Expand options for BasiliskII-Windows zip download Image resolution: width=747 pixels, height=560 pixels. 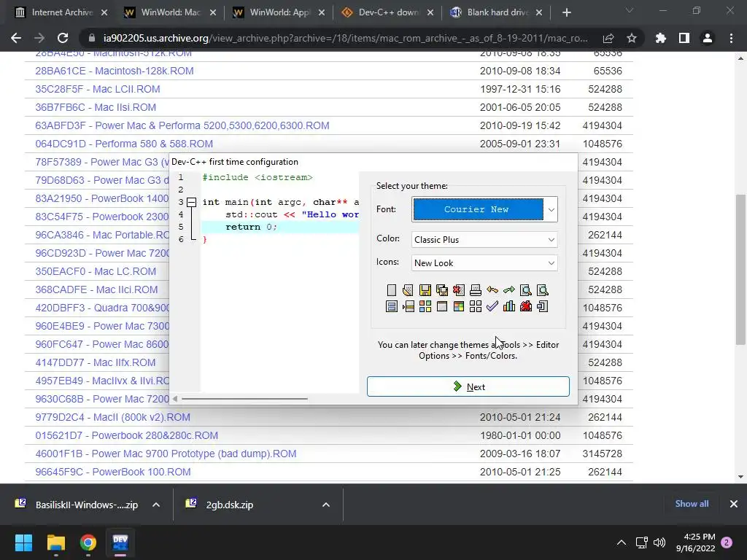click(x=156, y=505)
